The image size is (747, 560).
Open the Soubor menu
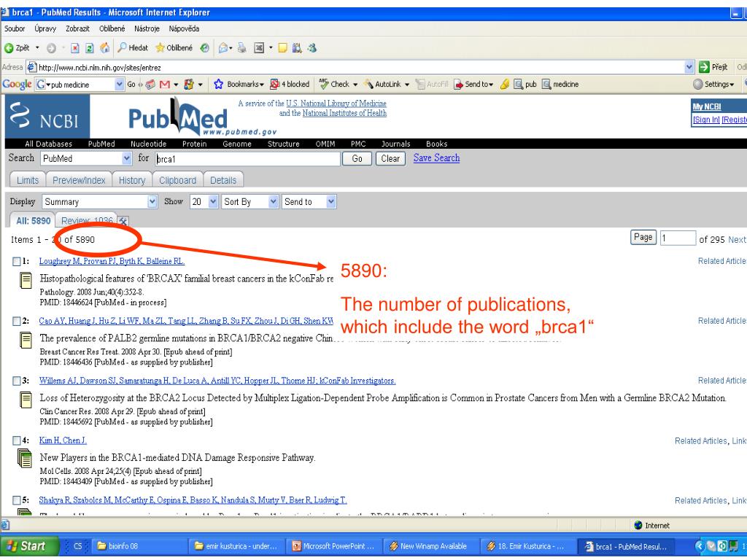(15, 28)
